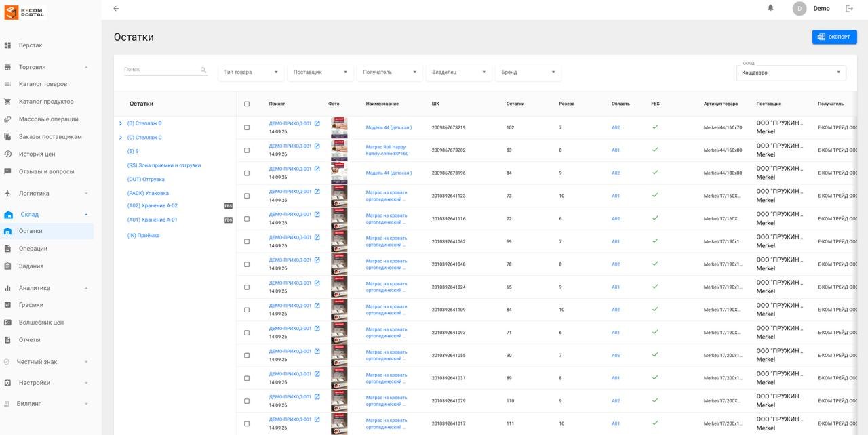Viewport: 868px width, 435px height.
Task: Open the Матрас Roll Happy Family Annie link
Action: tap(387, 150)
